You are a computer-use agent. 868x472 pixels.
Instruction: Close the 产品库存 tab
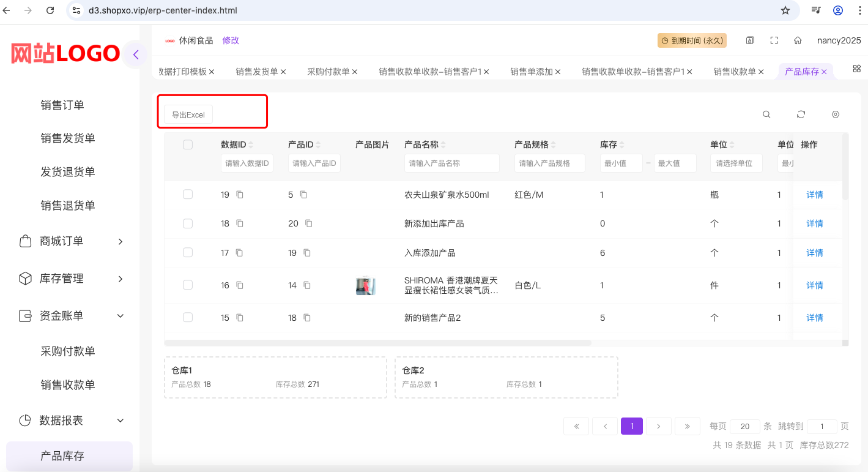pyautogui.click(x=824, y=72)
